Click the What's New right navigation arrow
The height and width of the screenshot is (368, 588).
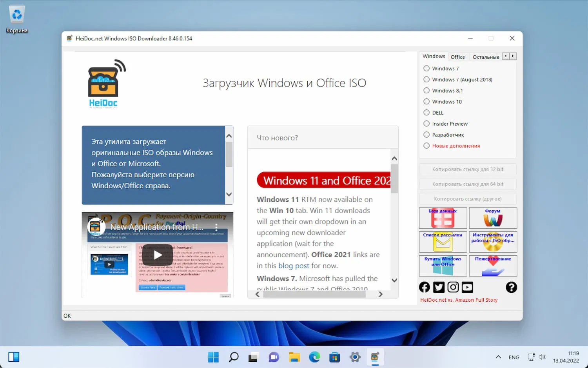pos(380,294)
